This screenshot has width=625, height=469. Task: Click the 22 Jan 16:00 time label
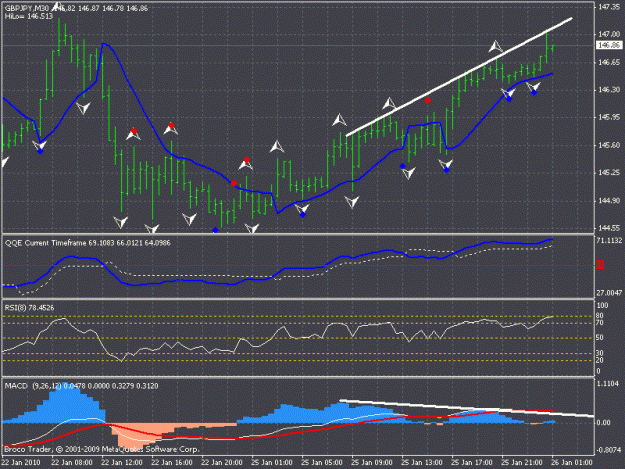pyautogui.click(x=172, y=463)
